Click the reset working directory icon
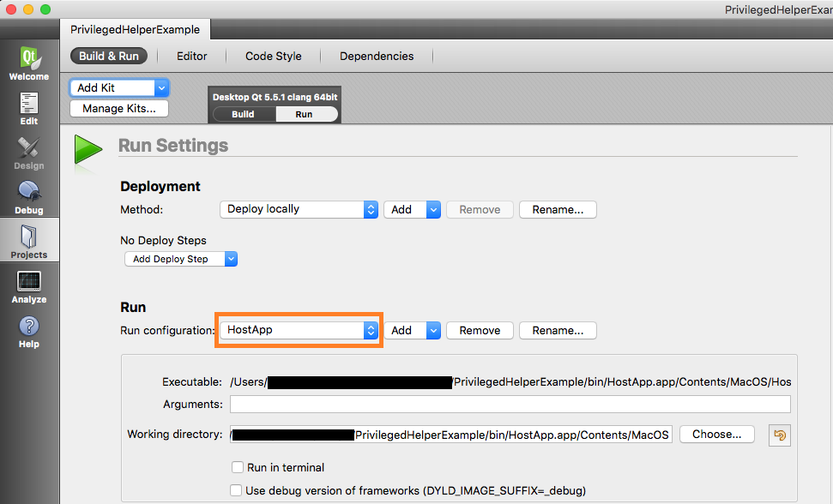 pos(779,435)
